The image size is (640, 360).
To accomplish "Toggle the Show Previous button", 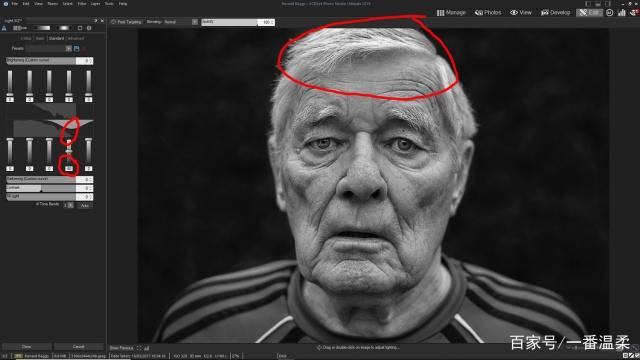I will pos(121,348).
